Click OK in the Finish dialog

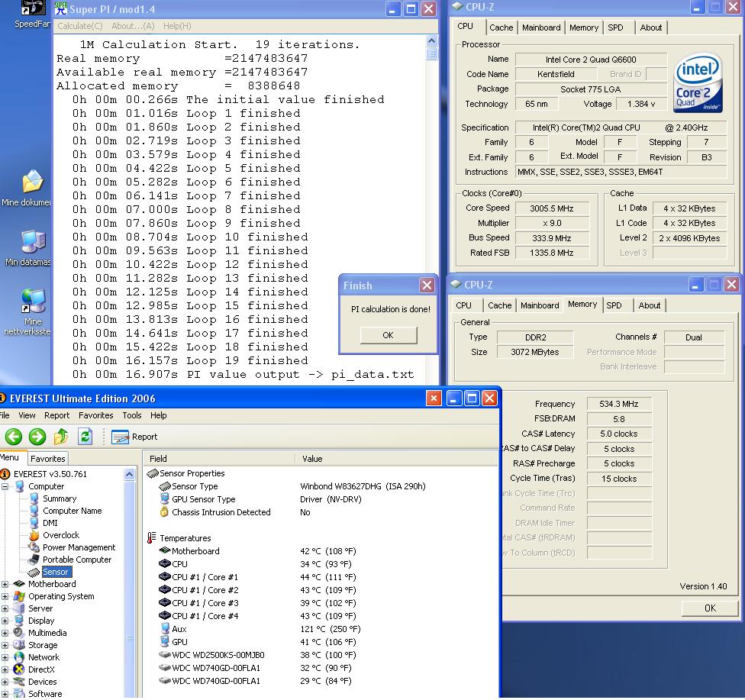tap(389, 335)
